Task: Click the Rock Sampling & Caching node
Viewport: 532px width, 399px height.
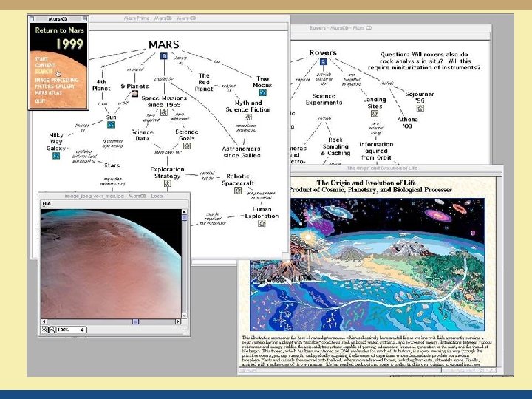Action: [335, 146]
